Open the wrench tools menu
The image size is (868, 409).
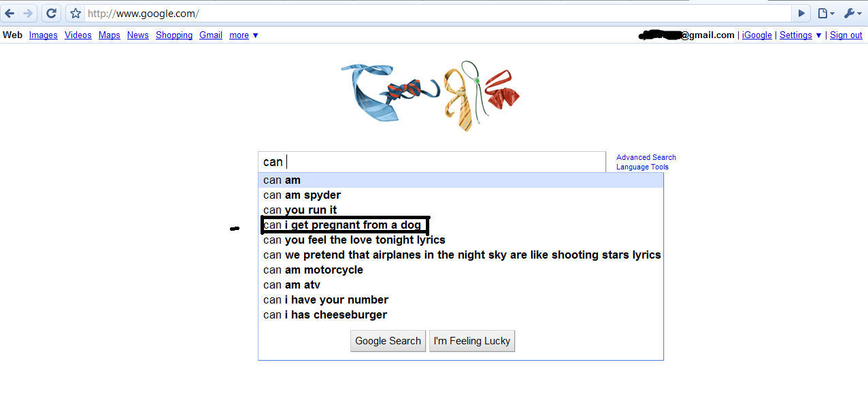pyautogui.click(x=852, y=13)
